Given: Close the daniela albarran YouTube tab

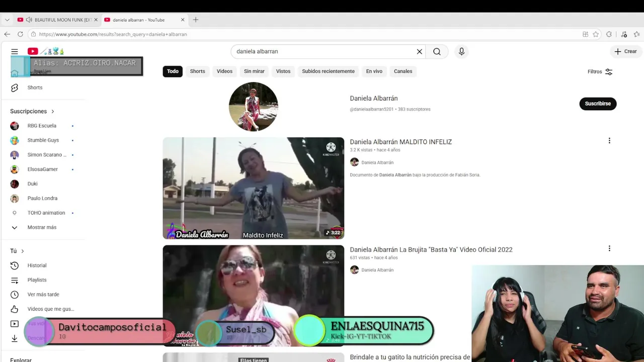Looking at the screenshot, I should [183, 20].
